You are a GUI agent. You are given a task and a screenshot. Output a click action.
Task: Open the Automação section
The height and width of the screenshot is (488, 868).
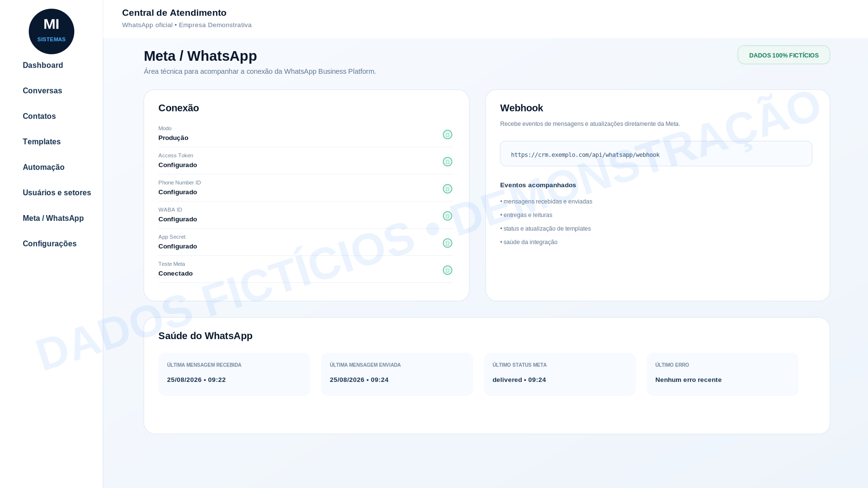43,167
